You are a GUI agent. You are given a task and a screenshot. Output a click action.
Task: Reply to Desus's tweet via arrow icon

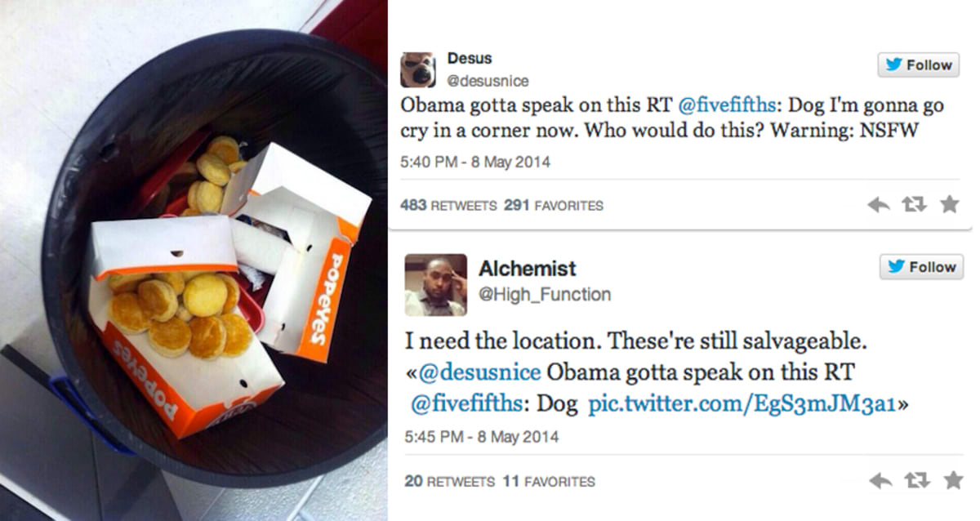(879, 205)
